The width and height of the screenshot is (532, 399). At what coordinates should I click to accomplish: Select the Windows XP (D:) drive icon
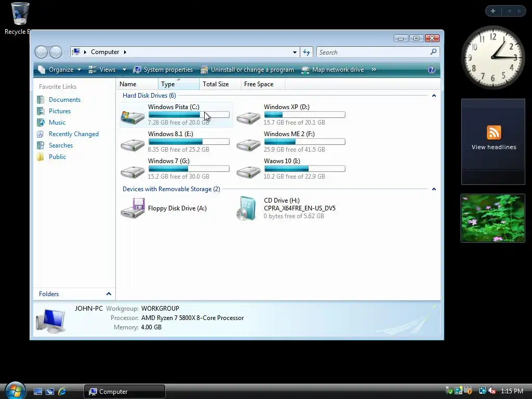click(x=248, y=117)
